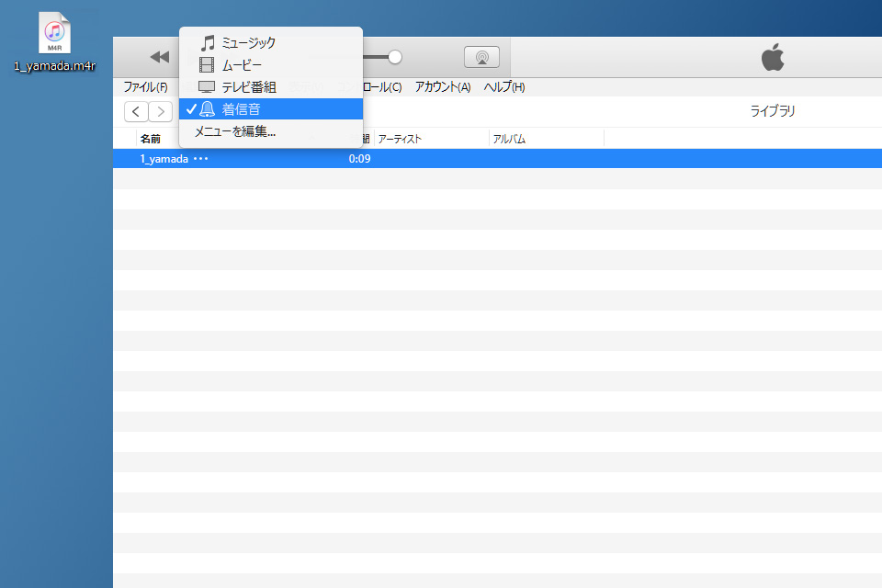The width and height of the screenshot is (882, 588).
Task: Open メニューを編集... option
Action: click(x=270, y=131)
